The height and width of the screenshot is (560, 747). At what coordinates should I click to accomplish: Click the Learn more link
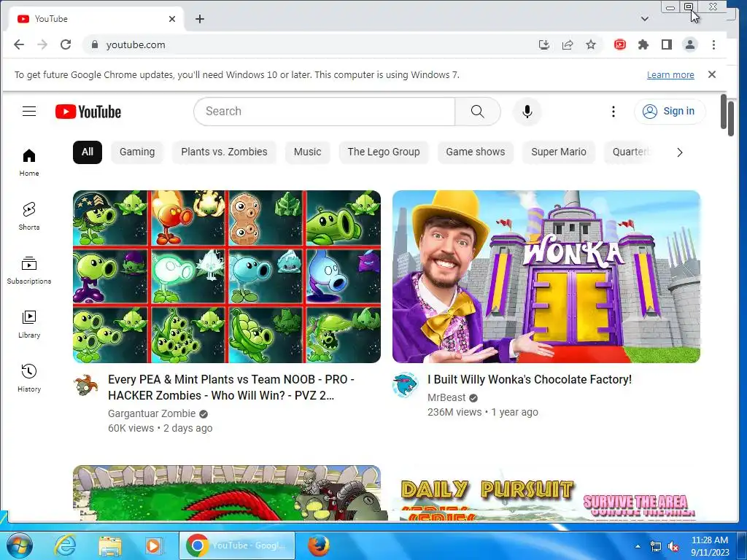pos(670,75)
